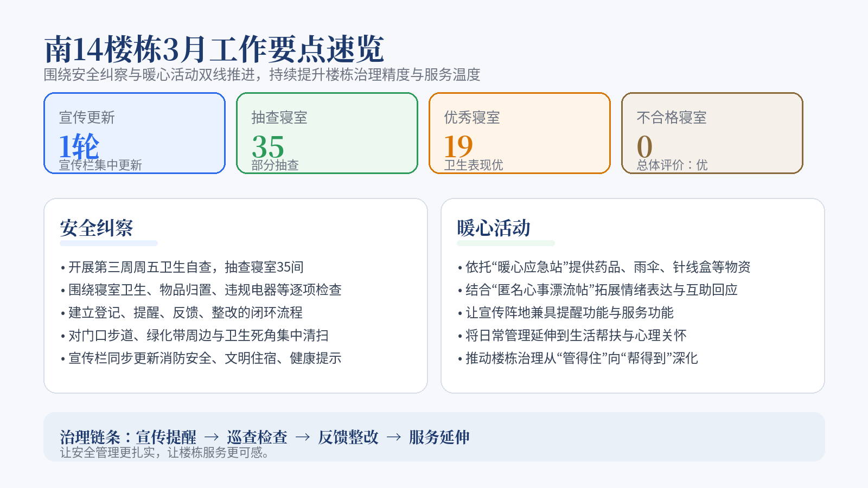The image size is (868, 488).
Task: Select the brown 不合格寝室 card
Action: tap(712, 133)
